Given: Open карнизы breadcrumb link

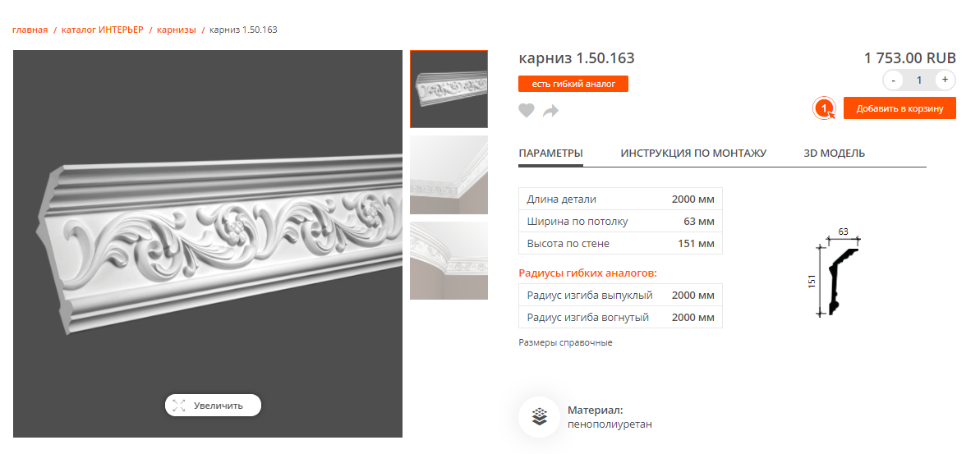Looking at the screenshot, I should click(177, 30).
